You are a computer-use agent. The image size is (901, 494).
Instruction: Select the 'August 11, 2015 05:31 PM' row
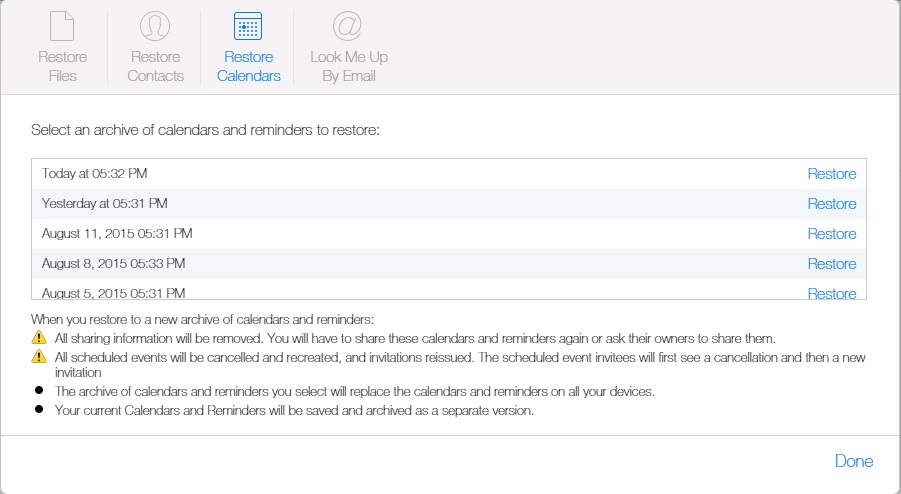449,234
